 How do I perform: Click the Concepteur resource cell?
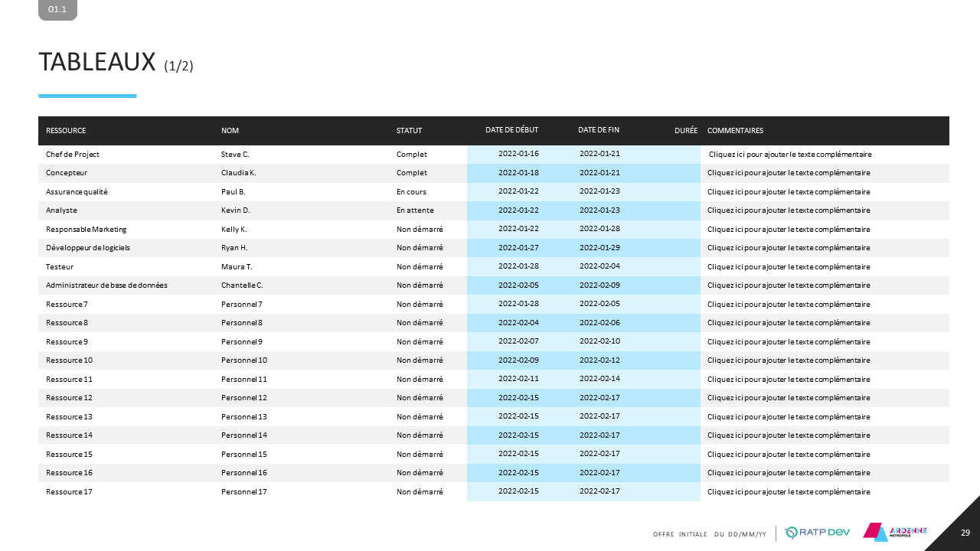point(67,173)
